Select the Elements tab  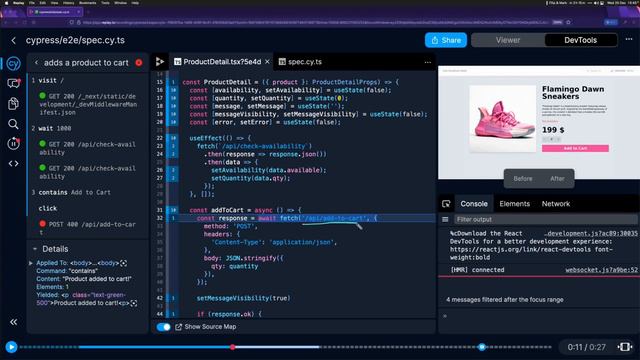coord(514,204)
